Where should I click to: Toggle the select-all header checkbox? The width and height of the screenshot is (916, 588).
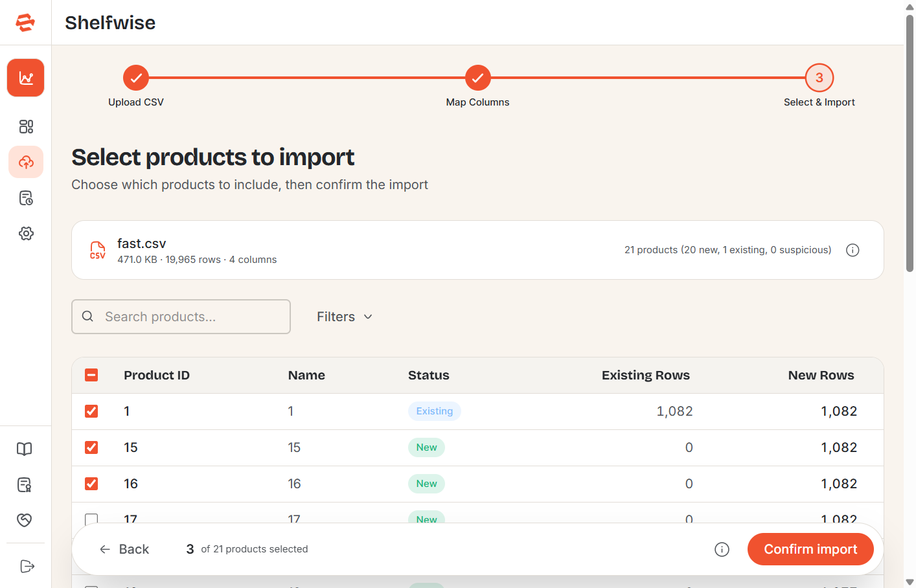coord(91,375)
